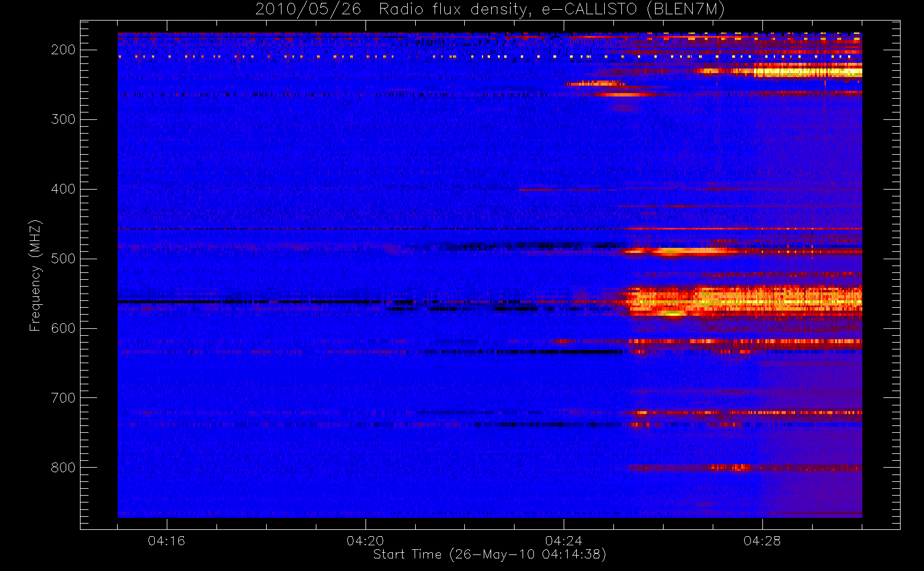Screen dimensions: 924x571
Task: Click the Start Time axis caption
Action: [490, 554]
